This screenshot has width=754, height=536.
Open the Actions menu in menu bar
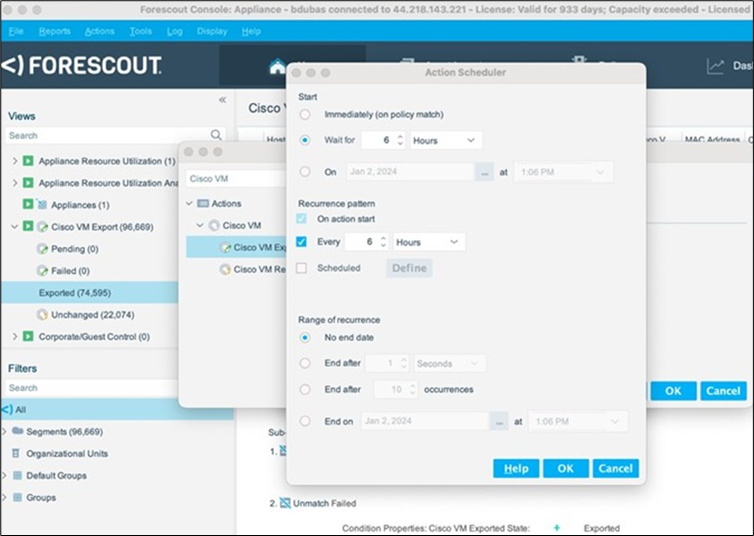[x=100, y=31]
